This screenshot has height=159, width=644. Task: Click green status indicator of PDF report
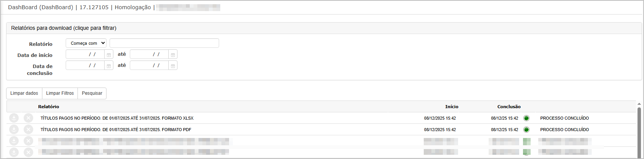[x=526, y=130]
